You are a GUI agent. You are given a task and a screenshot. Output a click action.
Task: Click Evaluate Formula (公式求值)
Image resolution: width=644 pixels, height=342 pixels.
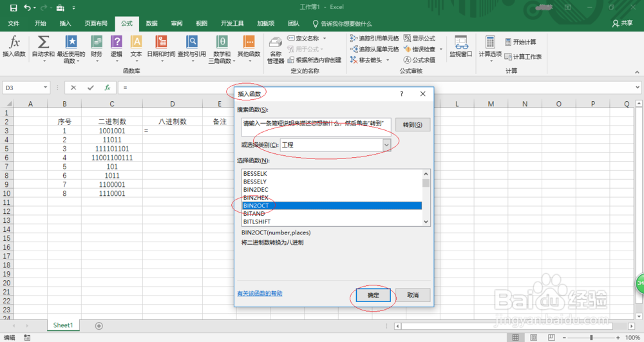419,60
